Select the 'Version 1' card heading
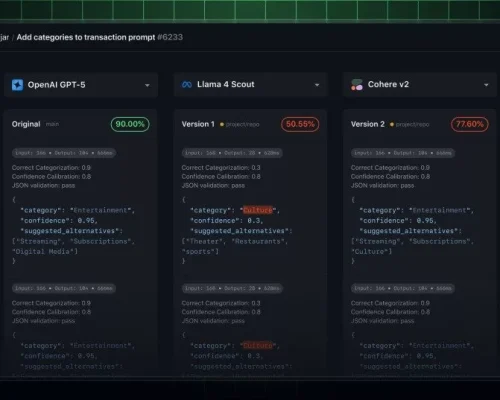The height and width of the screenshot is (400, 500). 198,124
